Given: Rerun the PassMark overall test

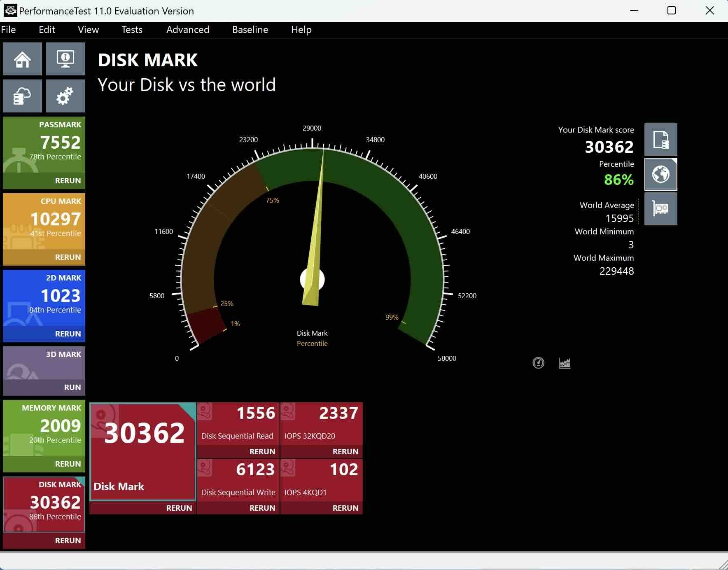Looking at the screenshot, I should point(68,180).
